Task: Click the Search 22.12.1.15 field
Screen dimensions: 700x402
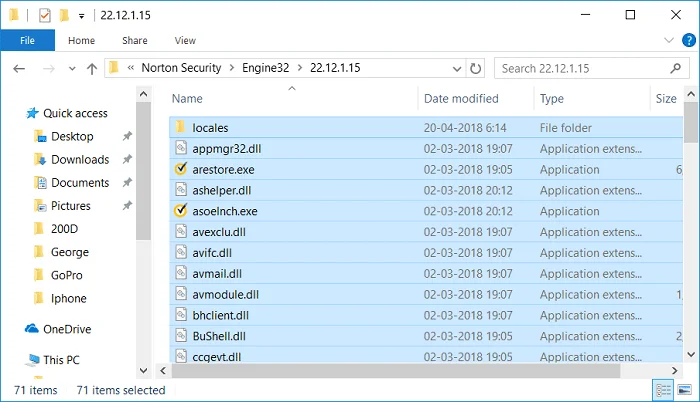Action: tap(592, 68)
